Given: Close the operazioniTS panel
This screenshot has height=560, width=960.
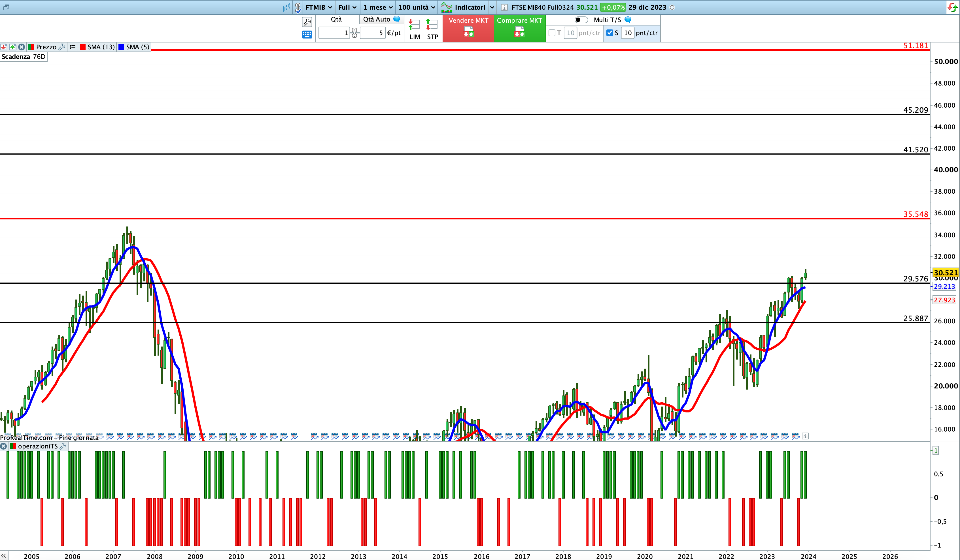Looking at the screenshot, I should (3, 446).
